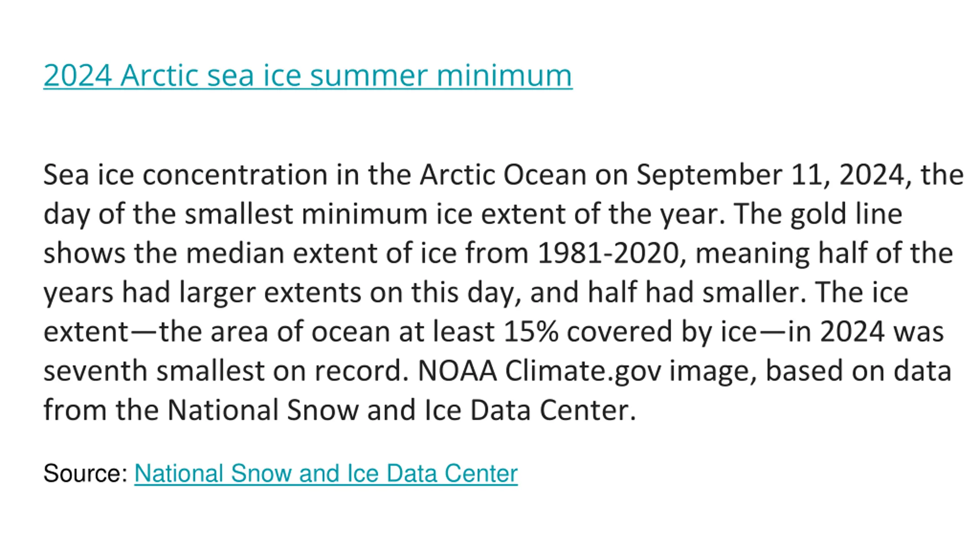Click the 'Climate.gov' text in the paragraph
The height and width of the screenshot is (551, 980).
point(583,372)
